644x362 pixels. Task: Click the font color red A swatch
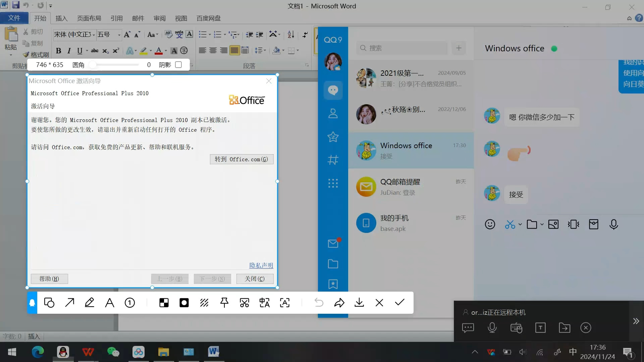coord(159,51)
